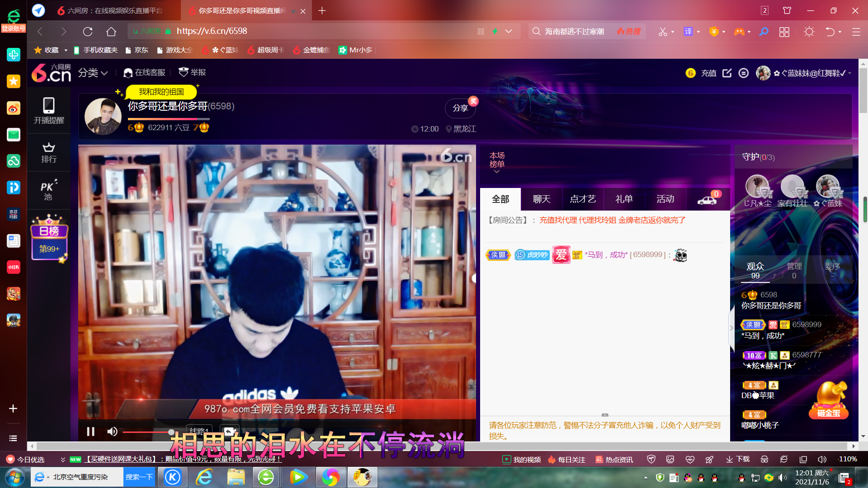Open the PK池 sidebar item
The image size is (868, 488).
pos(49,190)
